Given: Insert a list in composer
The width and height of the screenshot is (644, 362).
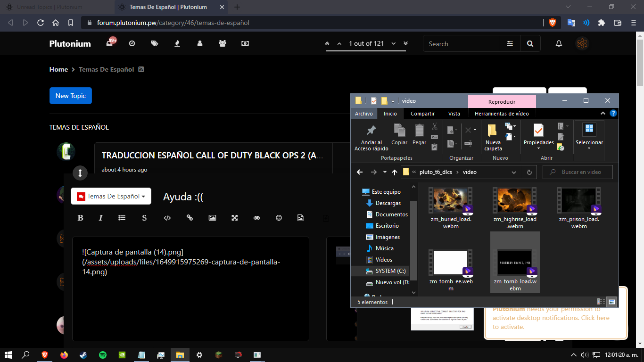Looking at the screenshot, I should [x=122, y=218].
